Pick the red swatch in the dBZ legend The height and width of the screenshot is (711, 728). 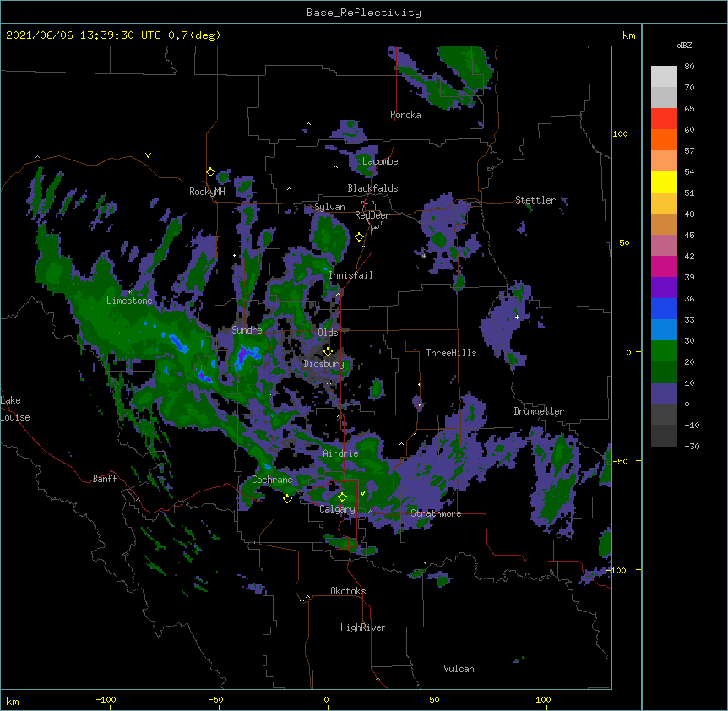tap(664, 118)
